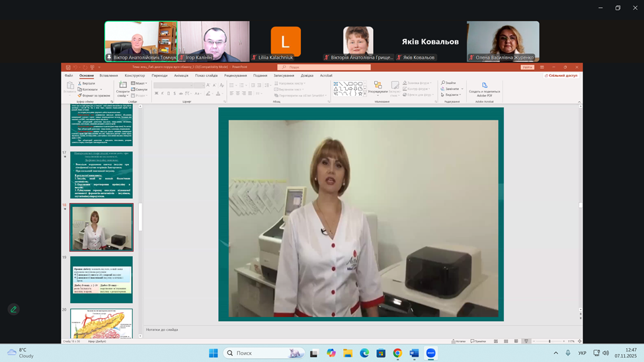Screen dimensions: 644x362
Task: Switch to Конструктор ribbon tab
Action: pos(135,75)
